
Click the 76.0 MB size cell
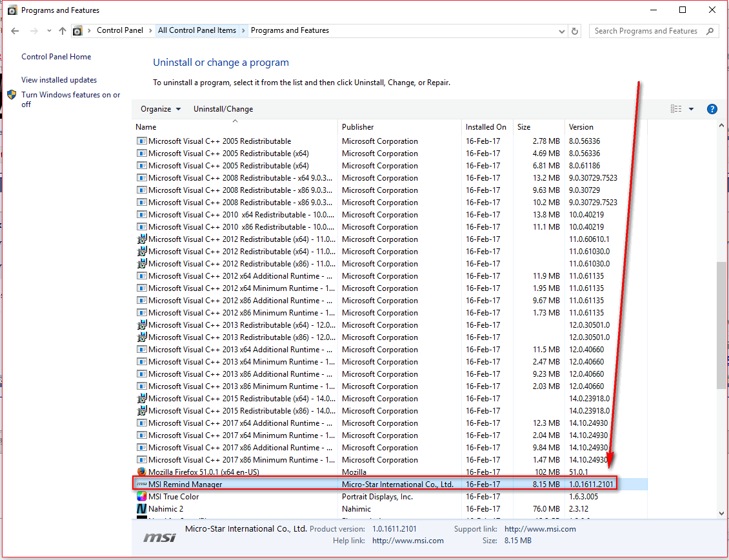pyautogui.click(x=546, y=509)
